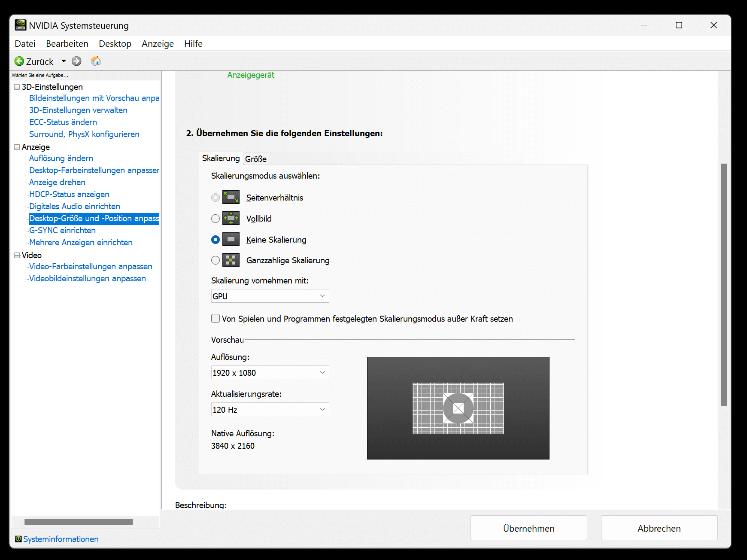This screenshot has height=560, width=747.
Task: Click the Anzeigegerät green link
Action: [251, 75]
